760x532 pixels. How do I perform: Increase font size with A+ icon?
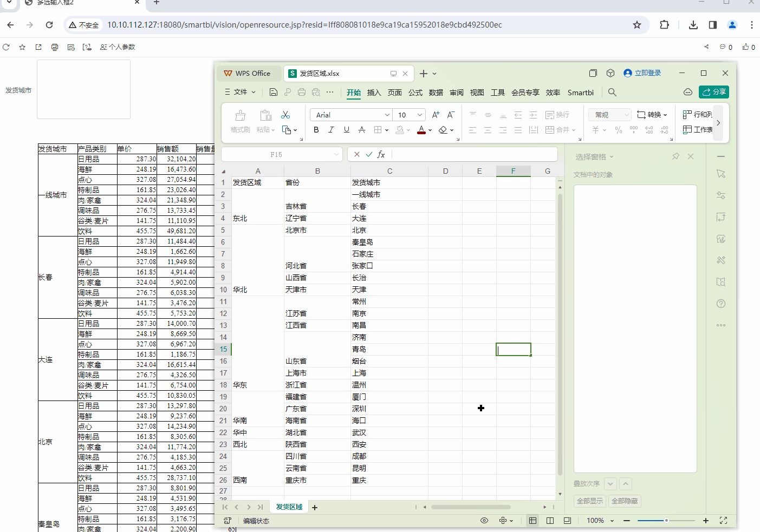click(436, 115)
